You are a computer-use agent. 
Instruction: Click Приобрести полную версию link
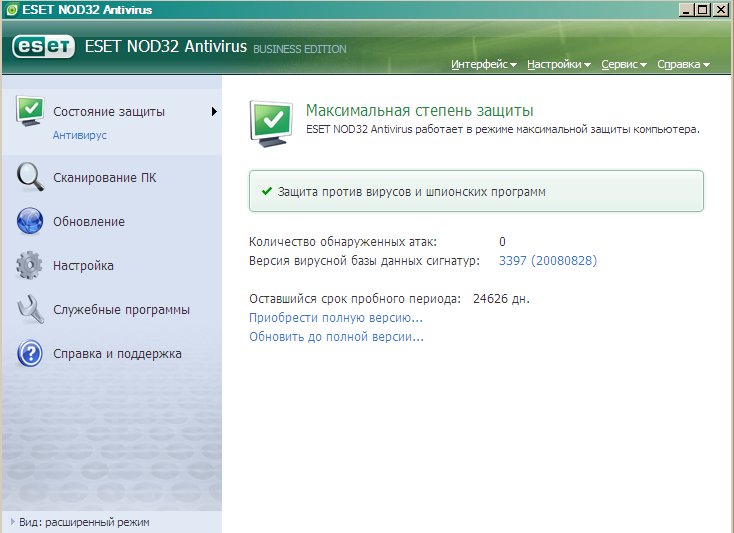coord(336,318)
